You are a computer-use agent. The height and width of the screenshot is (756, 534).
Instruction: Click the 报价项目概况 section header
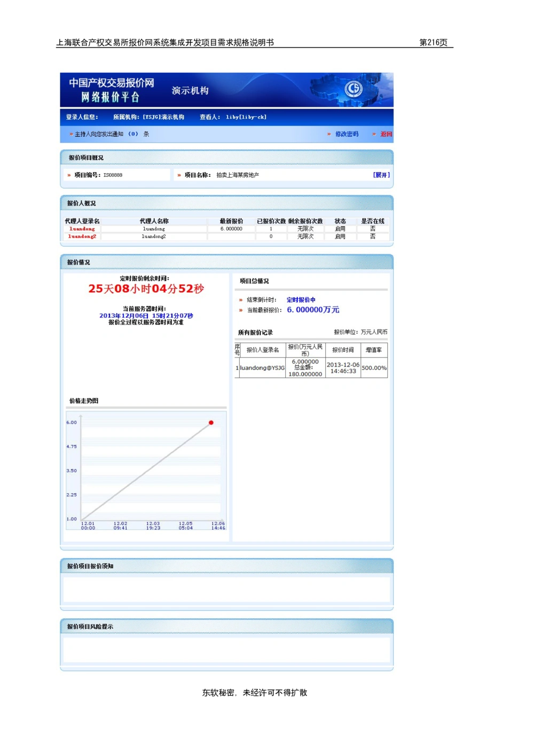tap(86, 158)
